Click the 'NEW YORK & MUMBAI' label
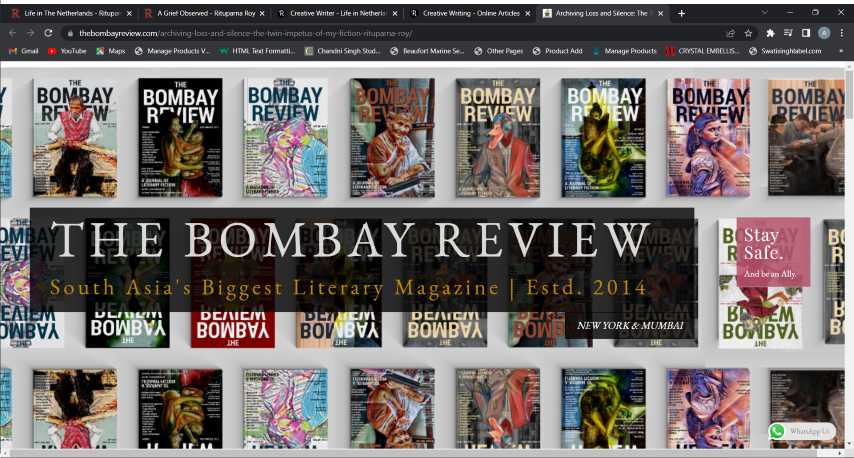This screenshot has height=458, width=854. click(x=630, y=326)
